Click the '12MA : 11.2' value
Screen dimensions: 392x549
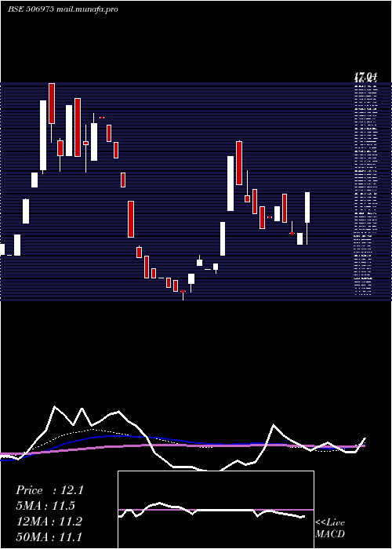point(49,522)
